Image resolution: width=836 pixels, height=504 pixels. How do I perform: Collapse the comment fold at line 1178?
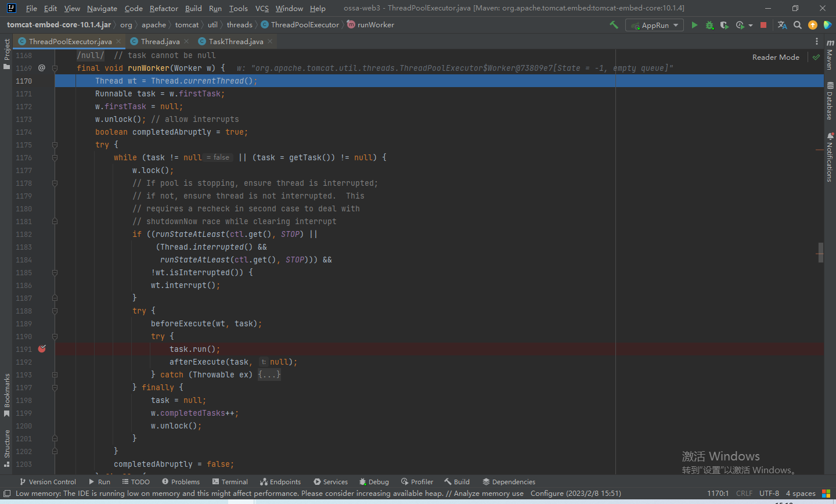point(55,183)
